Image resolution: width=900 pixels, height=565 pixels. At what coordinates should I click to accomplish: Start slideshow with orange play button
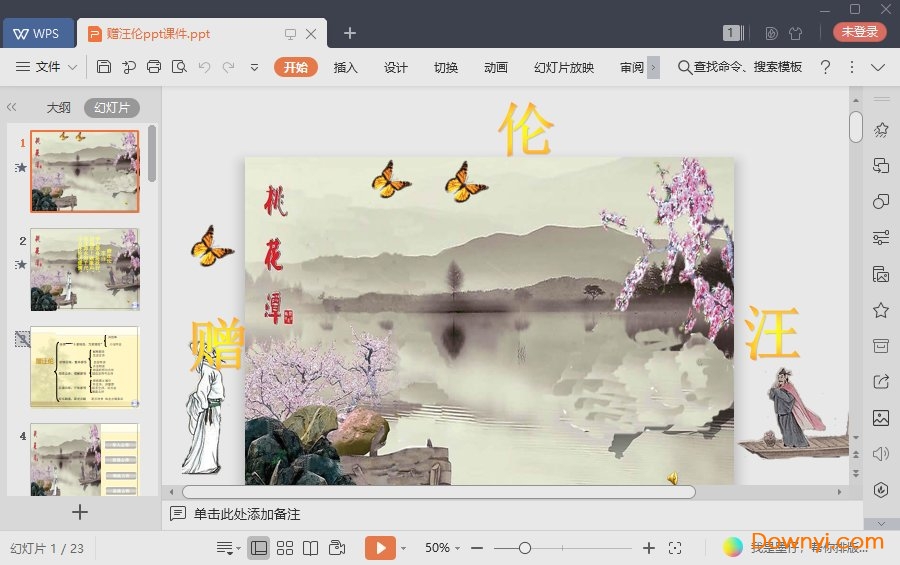pos(380,548)
